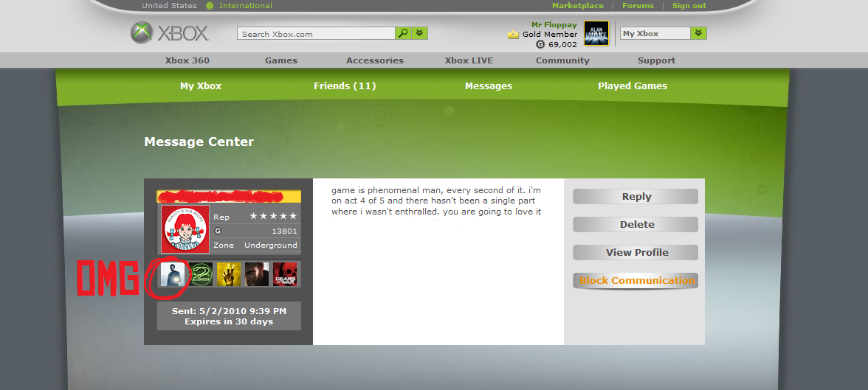Click the Xbox logo in the header
Viewport: 868px width, 390px height.
pyautogui.click(x=170, y=32)
